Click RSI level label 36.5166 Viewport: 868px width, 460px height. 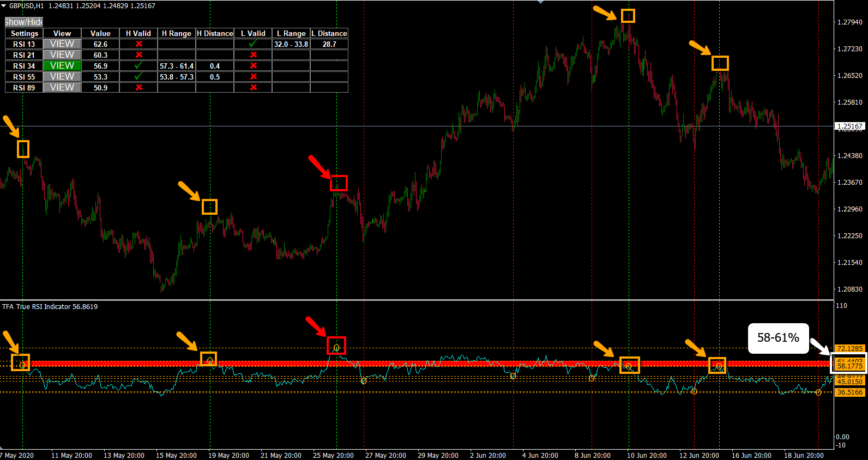(x=850, y=392)
